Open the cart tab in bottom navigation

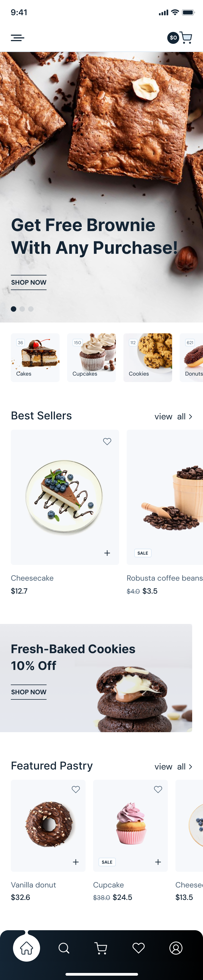tap(101, 948)
